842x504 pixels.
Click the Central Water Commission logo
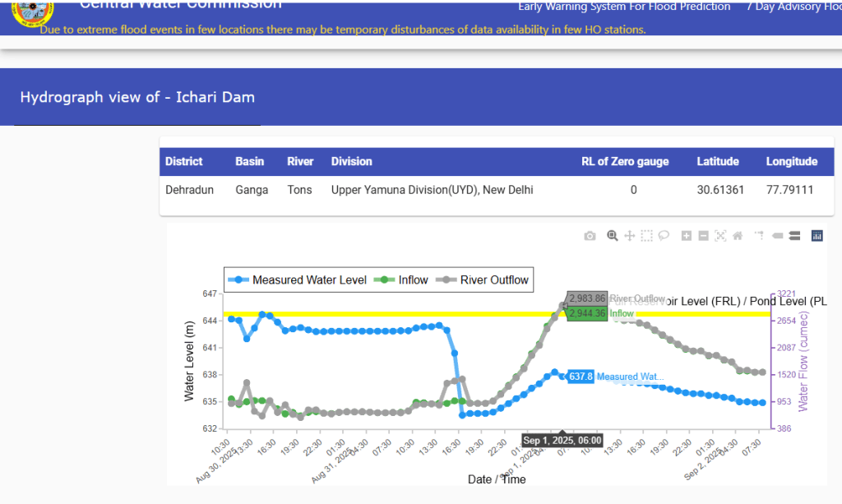[32, 10]
